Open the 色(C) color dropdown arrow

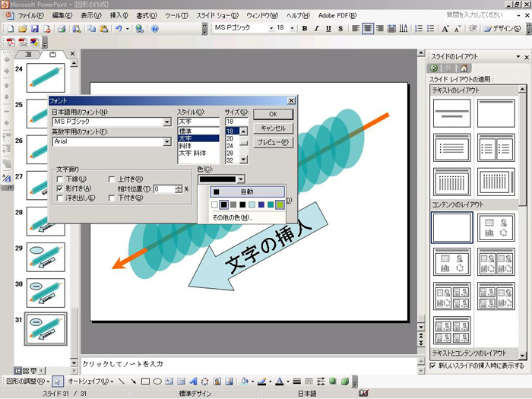click(241, 179)
